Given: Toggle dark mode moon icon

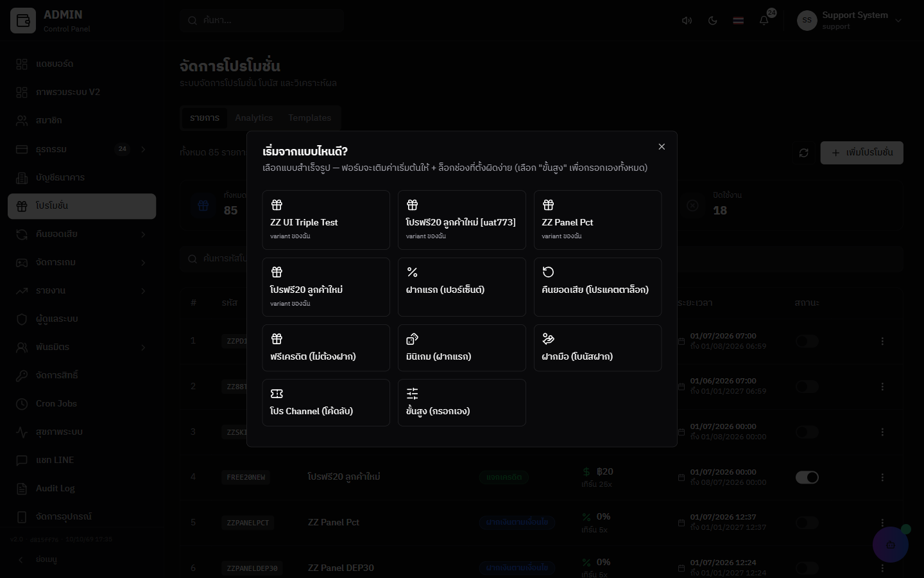Looking at the screenshot, I should [712, 21].
